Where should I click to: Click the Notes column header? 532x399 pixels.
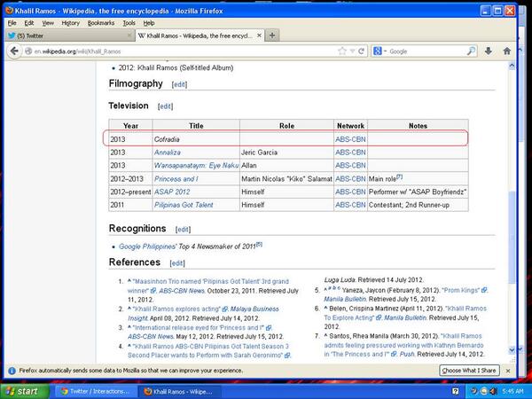[x=418, y=126]
